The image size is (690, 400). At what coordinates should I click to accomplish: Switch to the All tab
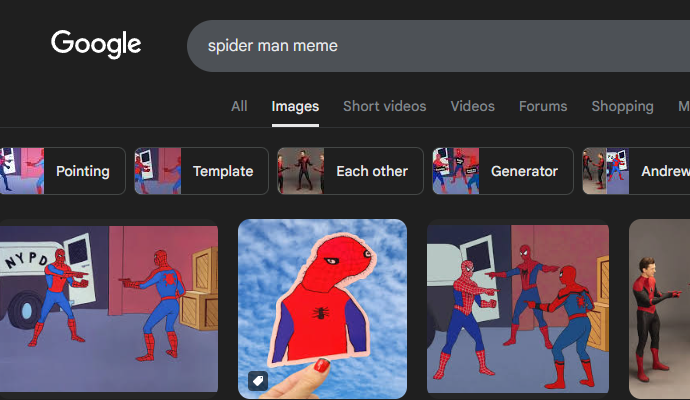tap(239, 106)
